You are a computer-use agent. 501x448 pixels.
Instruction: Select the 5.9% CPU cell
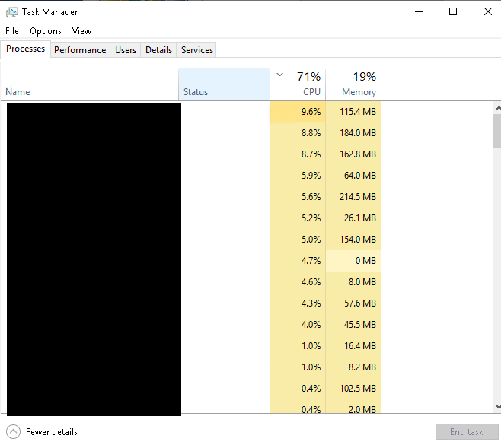pos(298,176)
